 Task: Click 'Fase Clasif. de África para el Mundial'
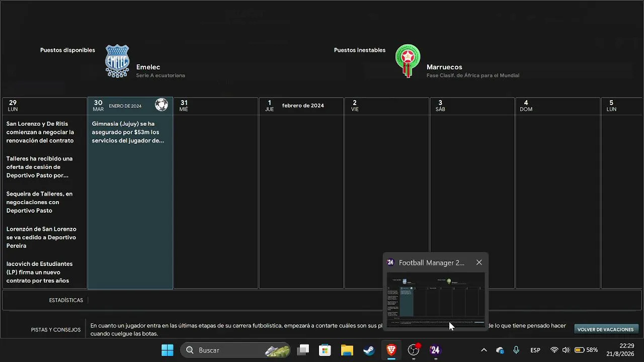pos(473,75)
